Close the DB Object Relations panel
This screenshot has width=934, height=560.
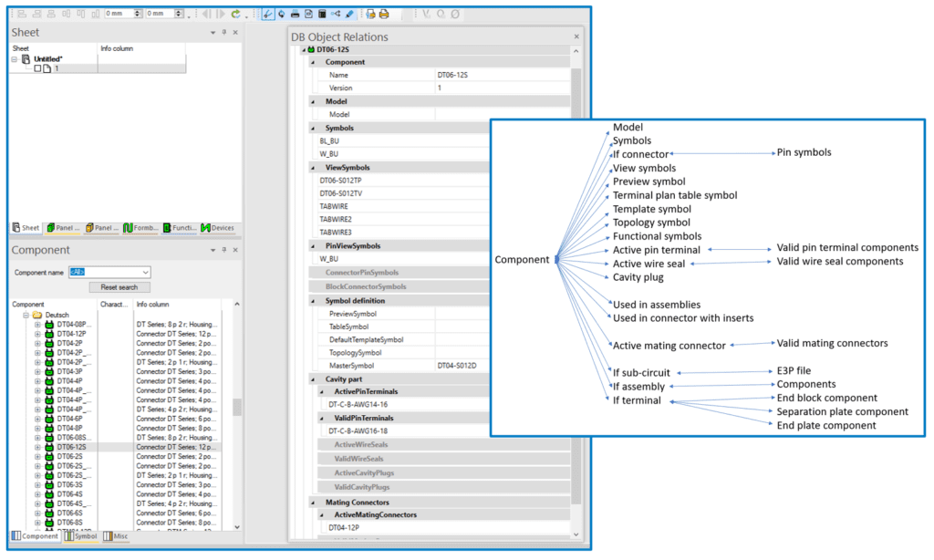(575, 36)
